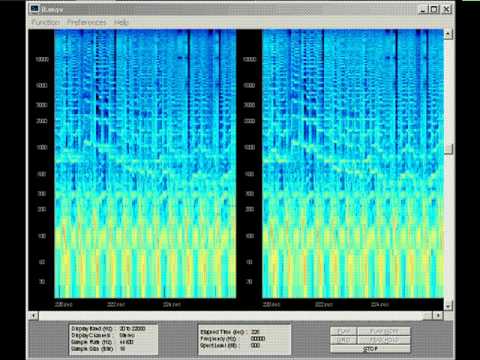480x360 pixels.
Task: Click the horizontal scrollbar left arrow
Action: coord(34,315)
